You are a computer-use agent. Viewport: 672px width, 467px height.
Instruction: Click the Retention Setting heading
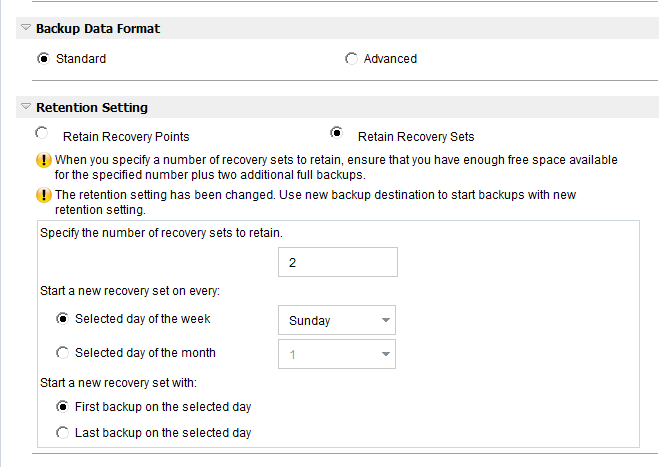click(92, 107)
